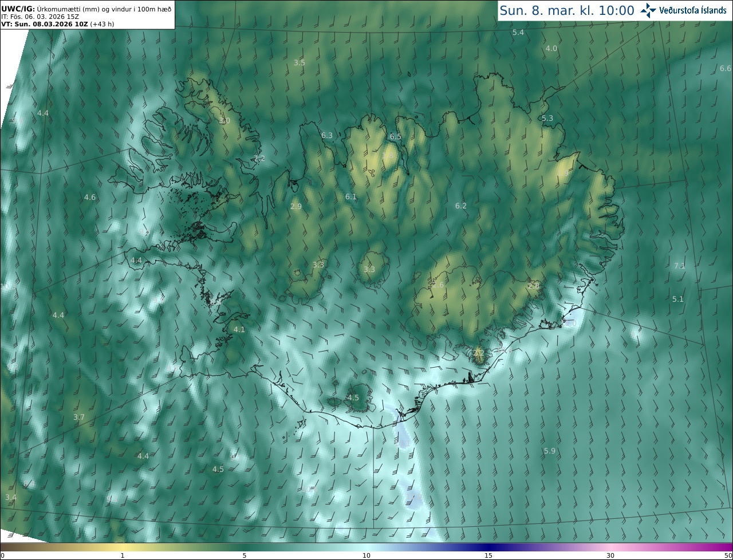Click the 2.9 value on the map
This screenshot has height=560, width=733.
(296, 206)
